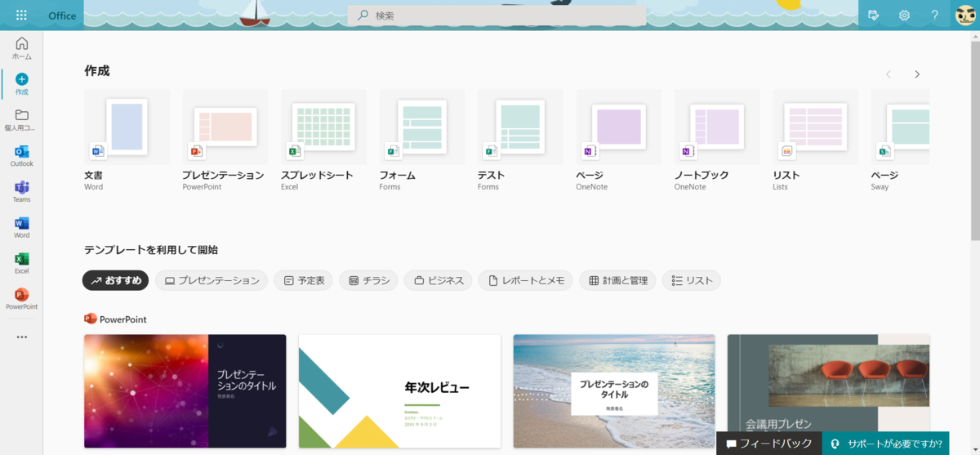Launch Outlook from the sidebar
Screen dimensions: 980x455
tap(22, 156)
